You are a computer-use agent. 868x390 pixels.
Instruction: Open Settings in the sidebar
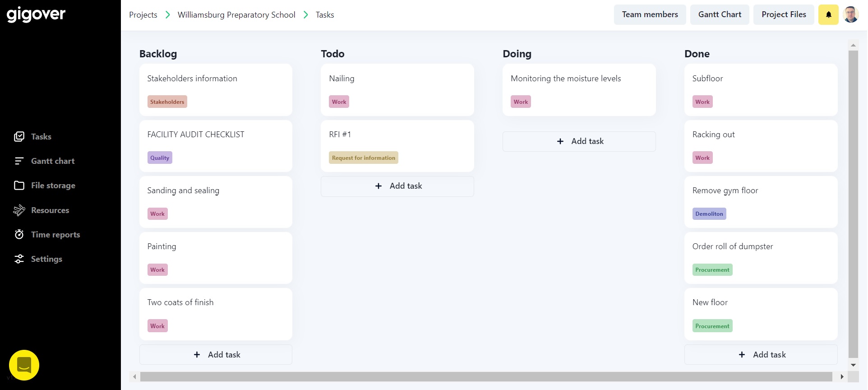[x=46, y=259]
